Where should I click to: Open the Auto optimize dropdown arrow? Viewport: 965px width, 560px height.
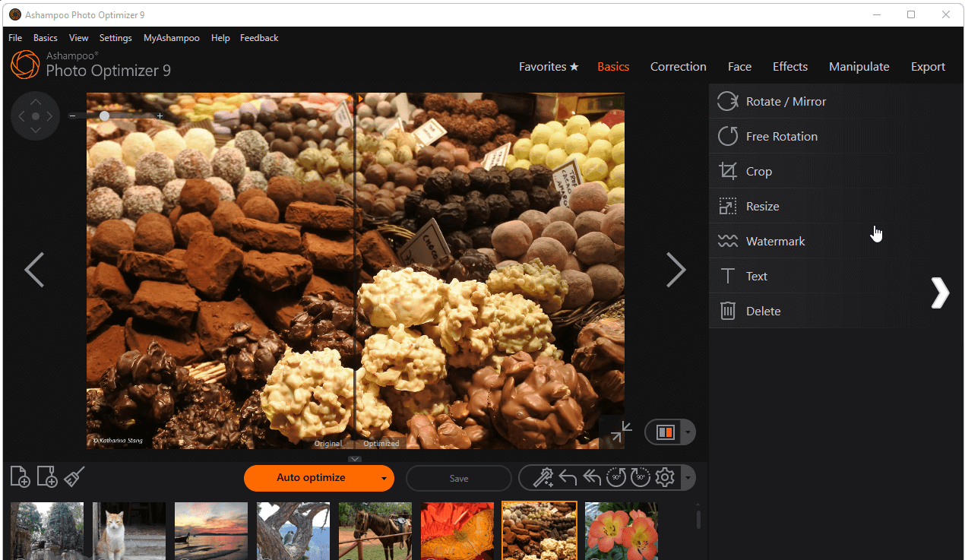tap(384, 479)
